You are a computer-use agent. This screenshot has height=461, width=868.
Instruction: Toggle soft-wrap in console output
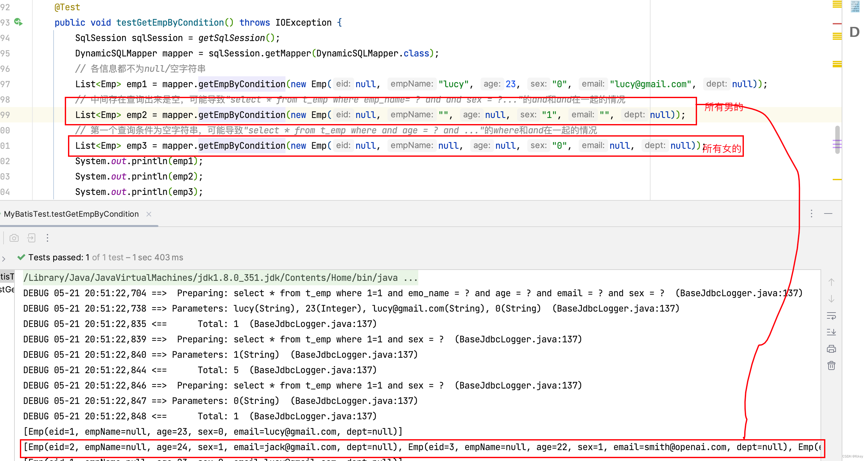tap(831, 316)
